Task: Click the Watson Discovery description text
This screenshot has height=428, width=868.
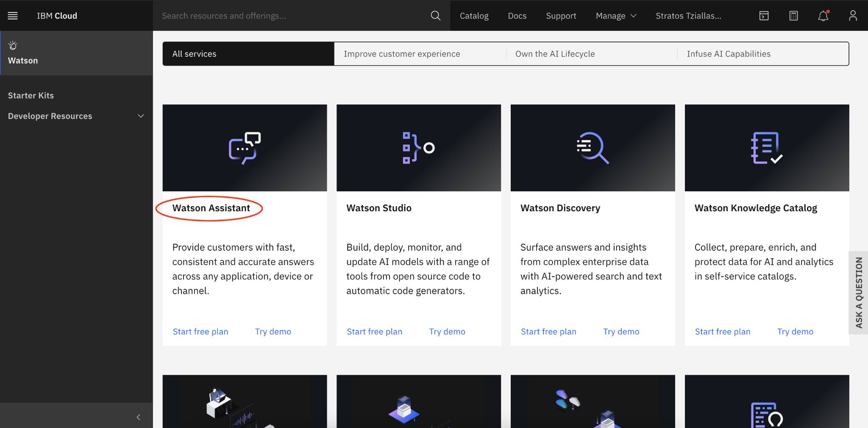Action: 591,269
